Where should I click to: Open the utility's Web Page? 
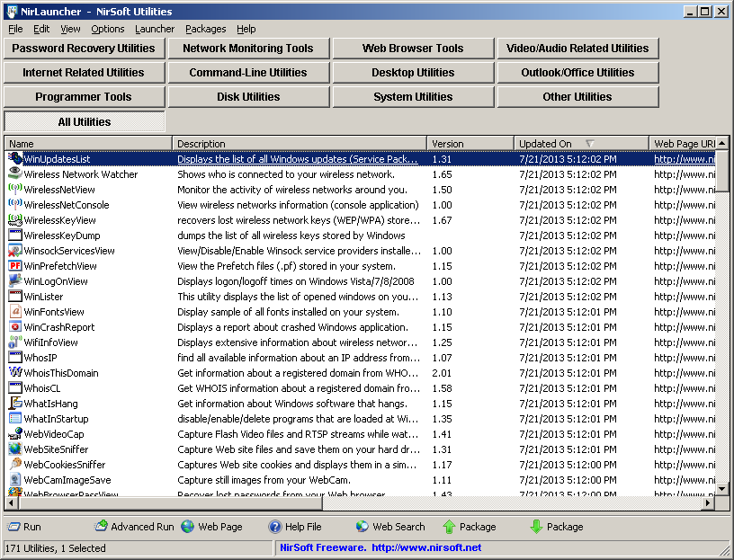[211, 527]
